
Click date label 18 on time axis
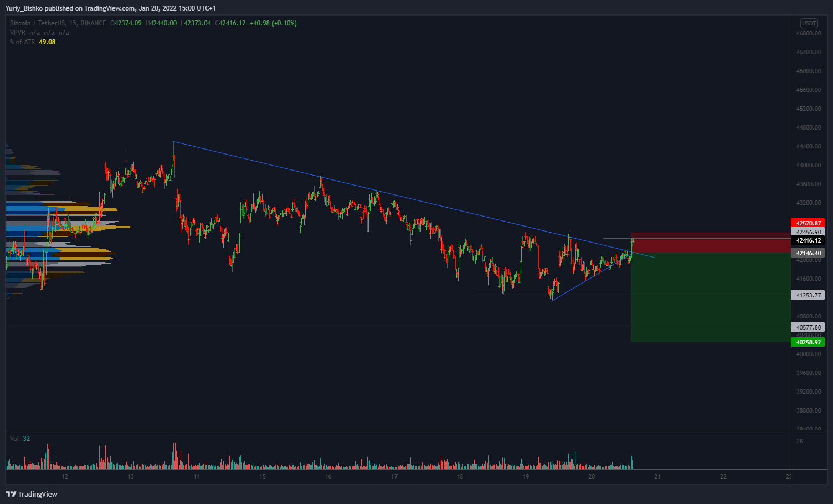pos(460,476)
